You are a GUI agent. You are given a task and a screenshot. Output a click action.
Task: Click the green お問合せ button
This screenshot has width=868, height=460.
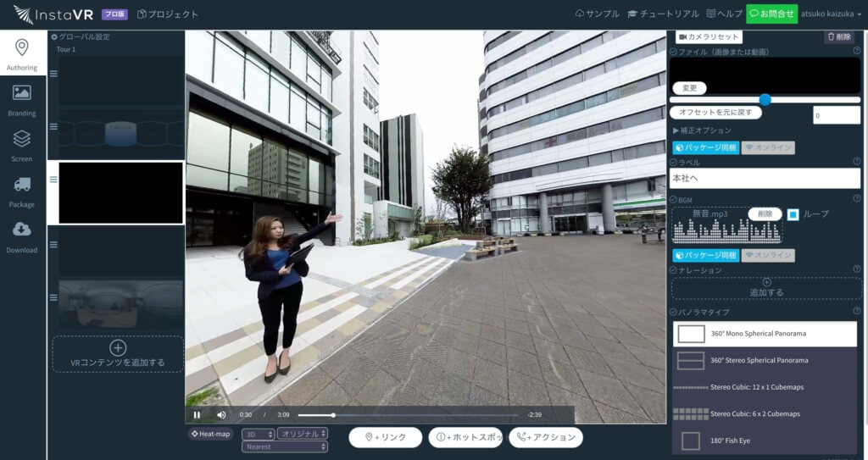pos(771,14)
